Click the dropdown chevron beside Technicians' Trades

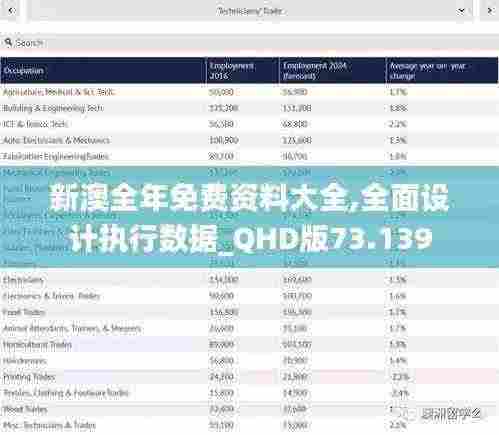pos(461,11)
